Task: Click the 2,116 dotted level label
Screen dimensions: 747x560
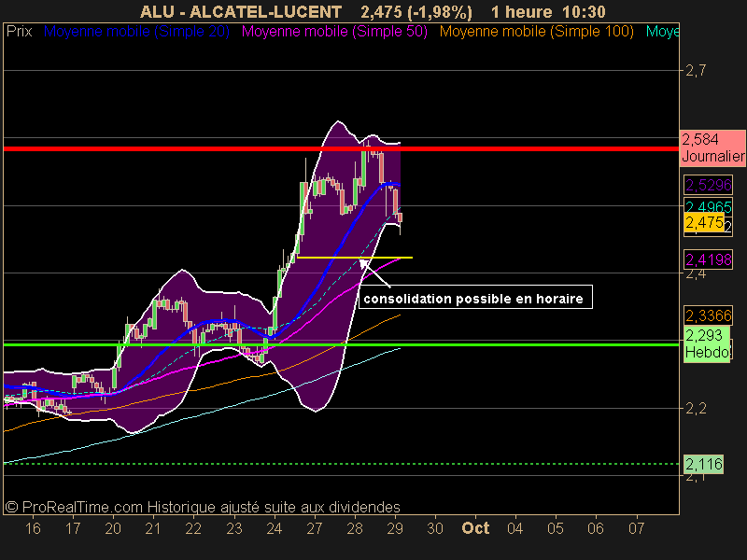Action: [704, 464]
